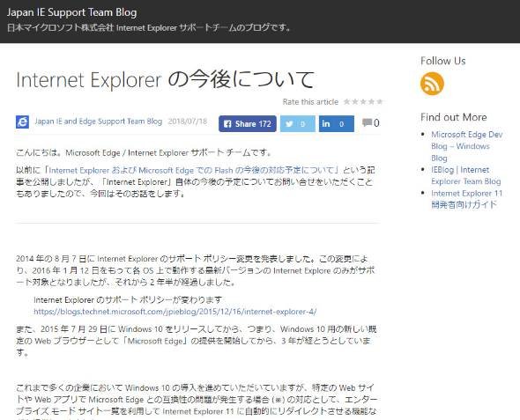Share the article on Facebook
This screenshot has height=420, width=520.
pyautogui.click(x=248, y=124)
